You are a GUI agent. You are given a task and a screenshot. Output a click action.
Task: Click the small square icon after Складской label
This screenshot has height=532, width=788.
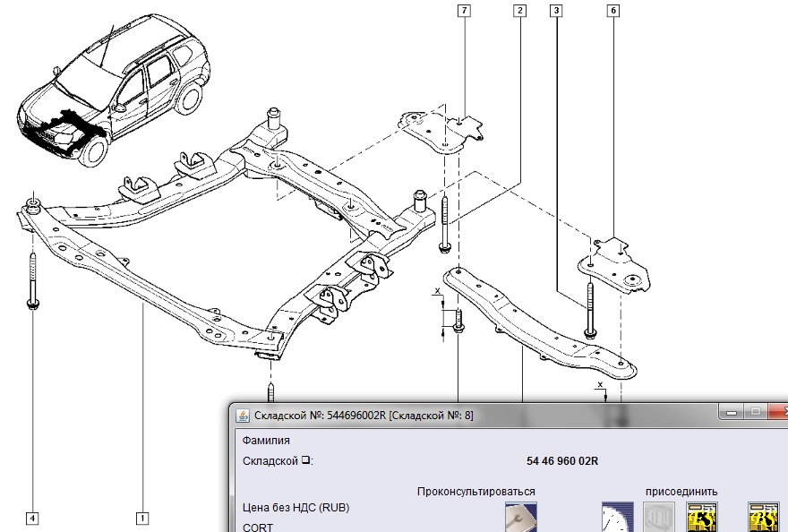pyautogui.click(x=305, y=461)
